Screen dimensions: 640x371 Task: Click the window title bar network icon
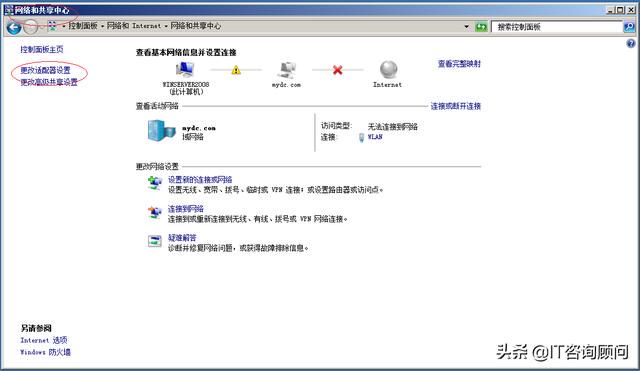tap(9, 10)
